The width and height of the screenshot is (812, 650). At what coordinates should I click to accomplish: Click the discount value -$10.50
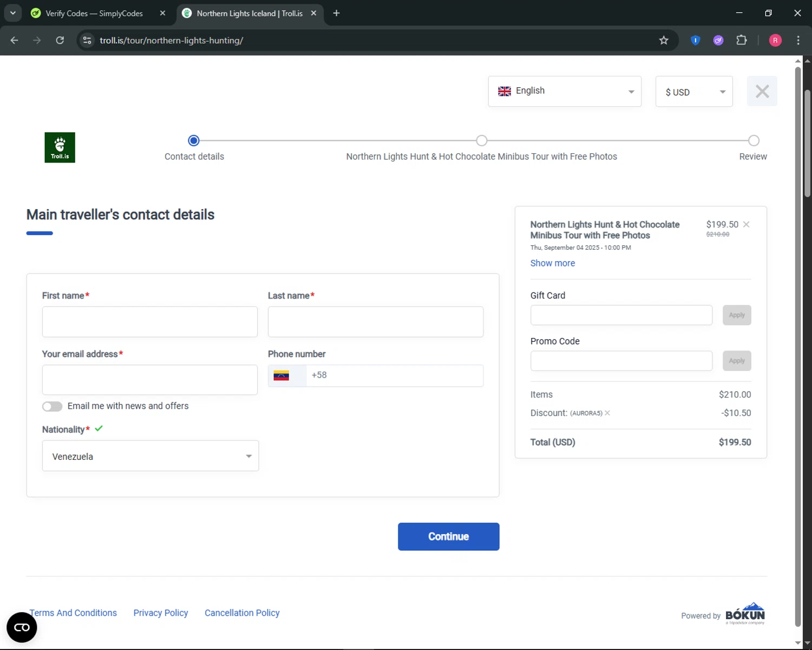(x=736, y=413)
